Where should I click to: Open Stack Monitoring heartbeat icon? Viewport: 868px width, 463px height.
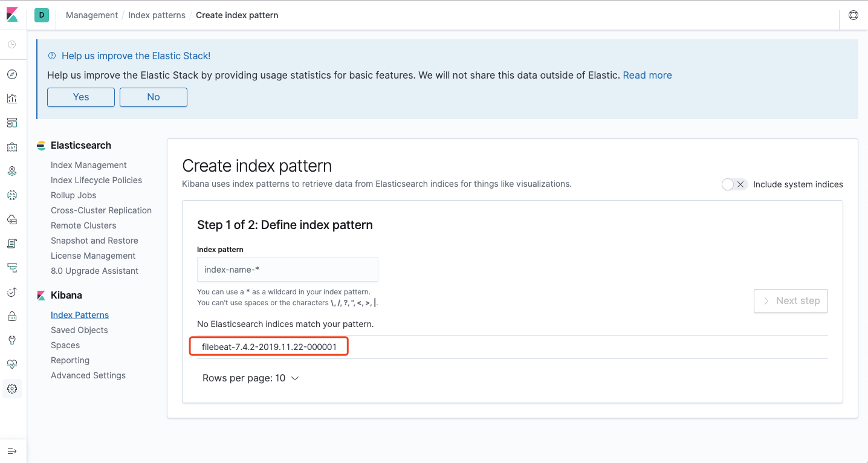(x=12, y=364)
